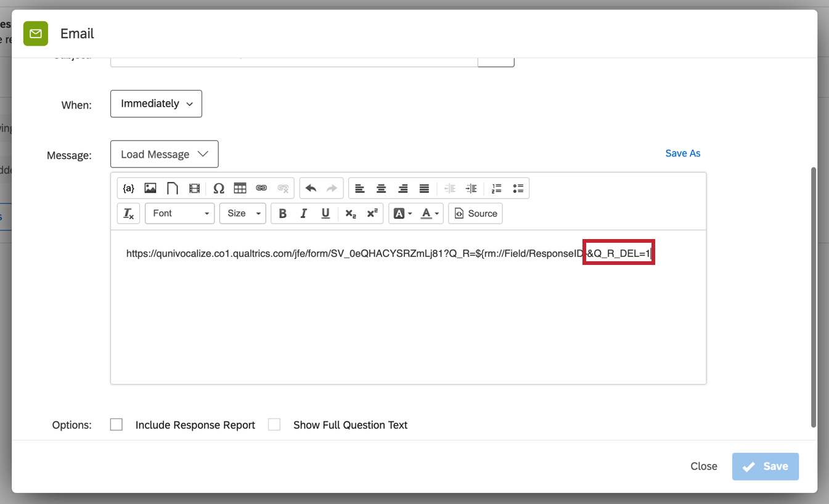Image resolution: width=829 pixels, height=504 pixels.
Task: Open the When dropdown set to Immediately
Action: click(156, 104)
